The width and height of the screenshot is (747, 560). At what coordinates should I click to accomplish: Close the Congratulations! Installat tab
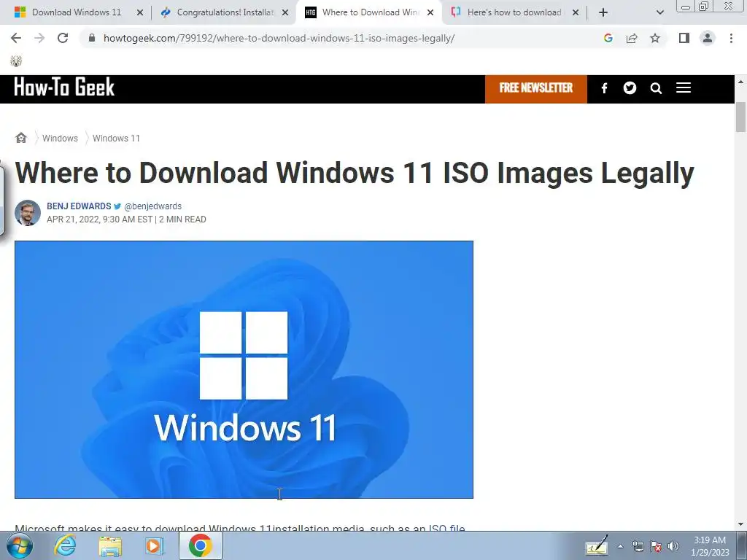point(285,12)
